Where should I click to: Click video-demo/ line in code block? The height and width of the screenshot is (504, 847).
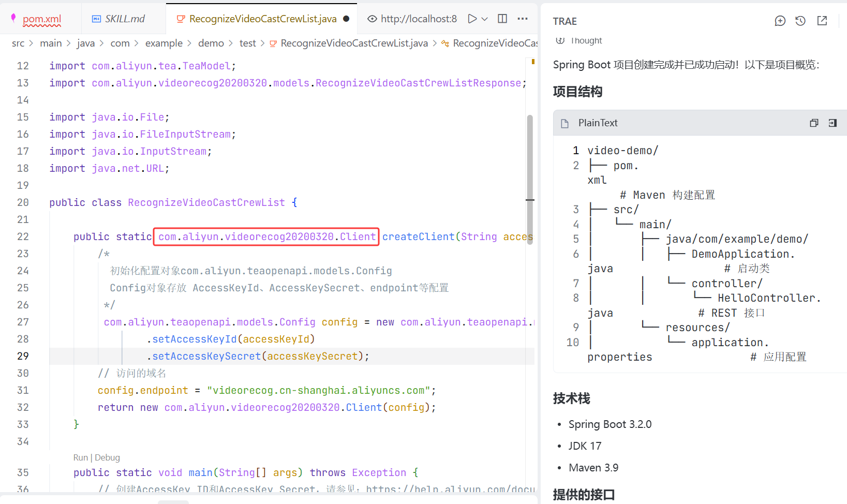(623, 151)
